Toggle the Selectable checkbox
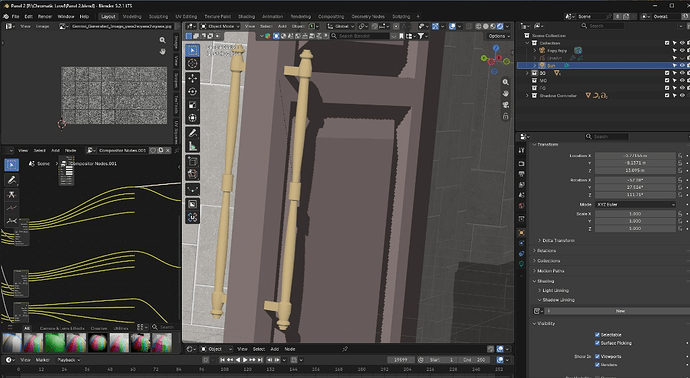 [597, 335]
